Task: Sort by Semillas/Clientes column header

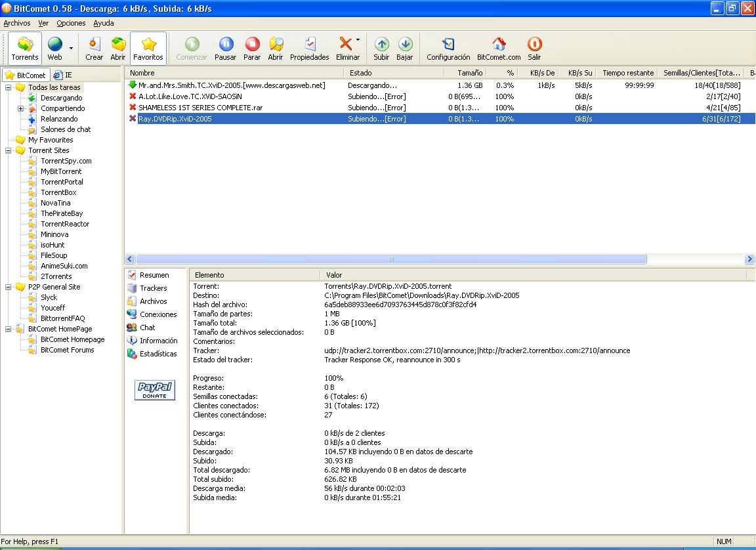Action: pos(702,73)
